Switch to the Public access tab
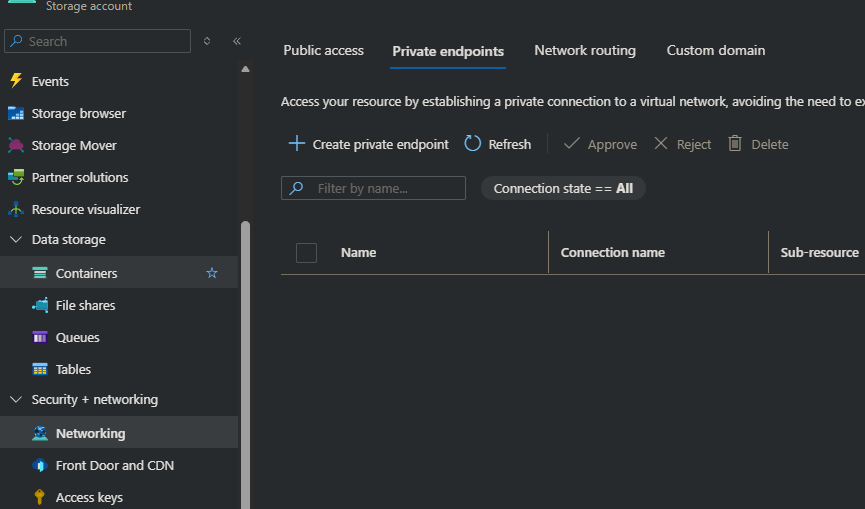865x509 pixels. tap(323, 51)
